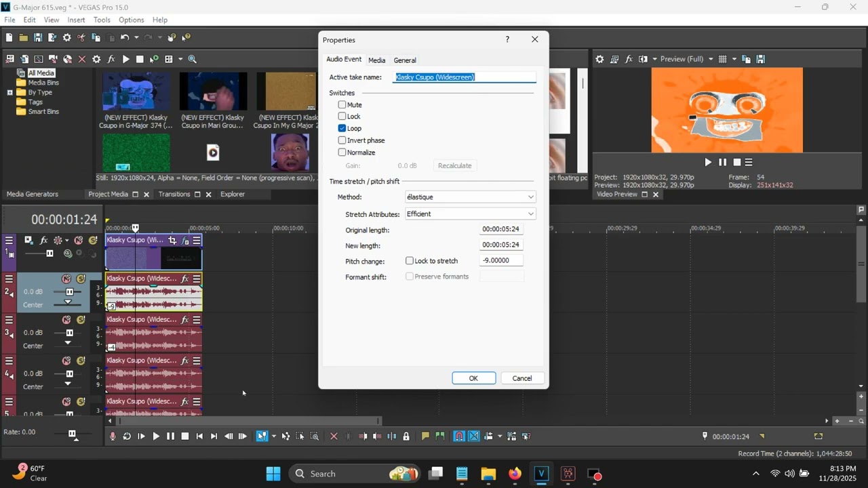Open the Insert menu
Screen dimensions: 868x488
pos(76,20)
